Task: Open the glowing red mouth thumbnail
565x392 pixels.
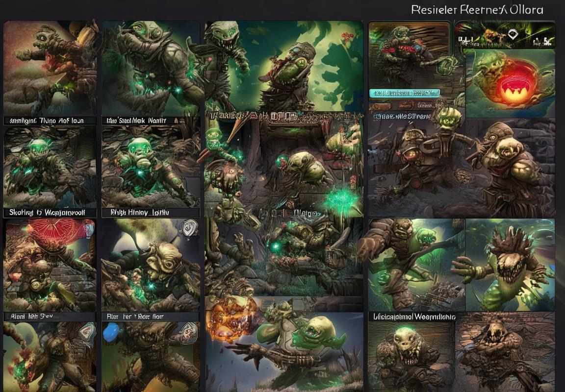Action: point(510,83)
